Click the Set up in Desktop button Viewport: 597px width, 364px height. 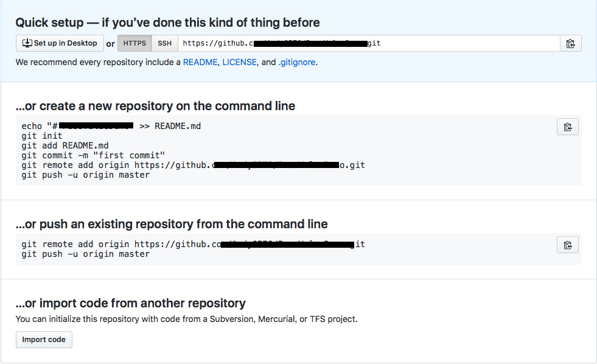point(60,43)
